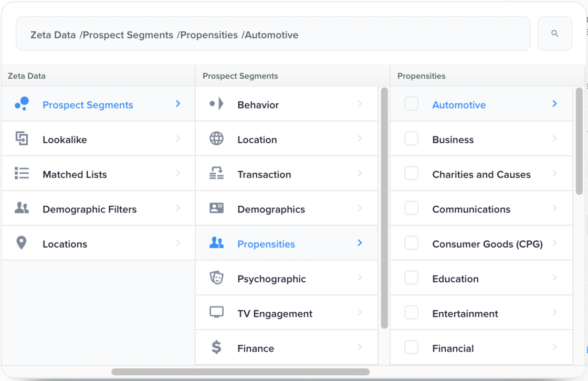
Task: Click the Location globe icon
Action: click(x=216, y=139)
